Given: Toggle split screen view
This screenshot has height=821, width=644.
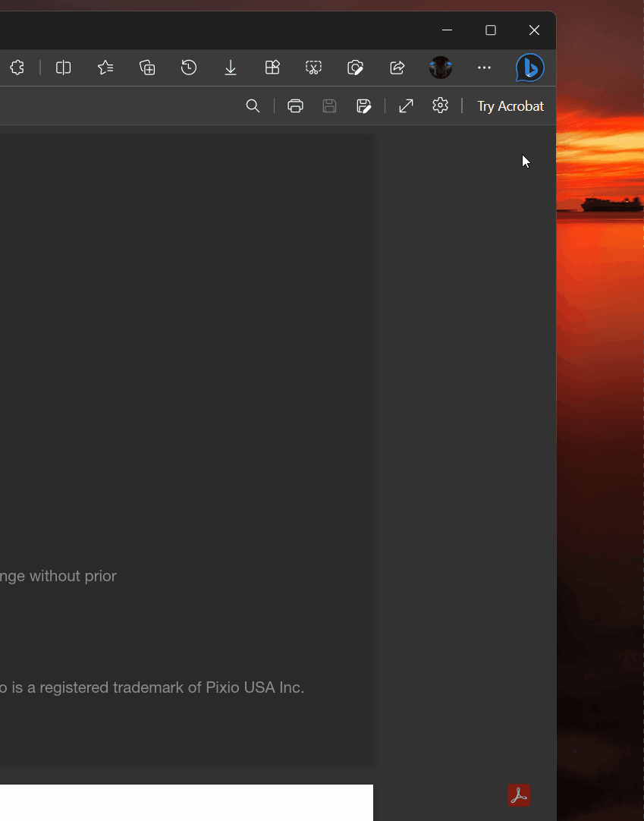Looking at the screenshot, I should 64,68.
